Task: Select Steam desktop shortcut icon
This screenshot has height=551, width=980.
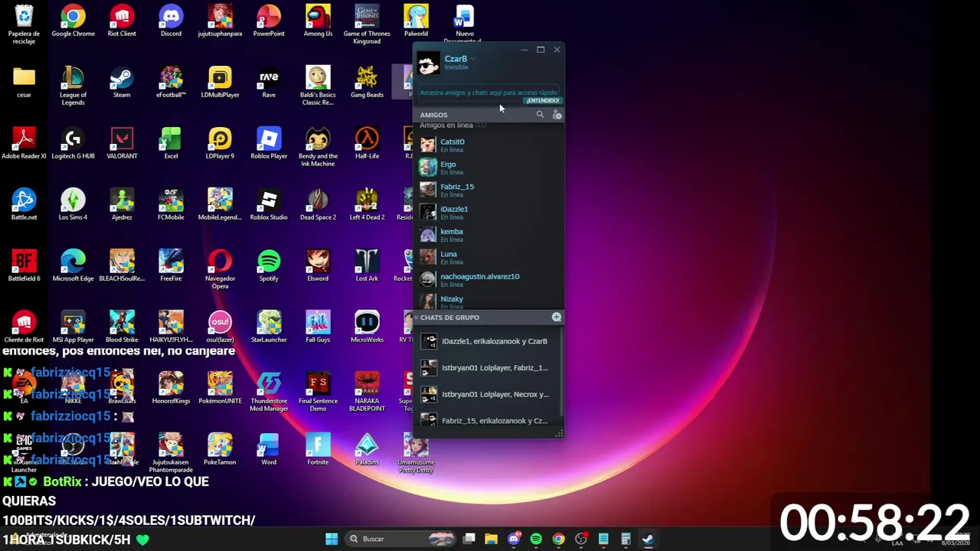Action: coord(122,83)
